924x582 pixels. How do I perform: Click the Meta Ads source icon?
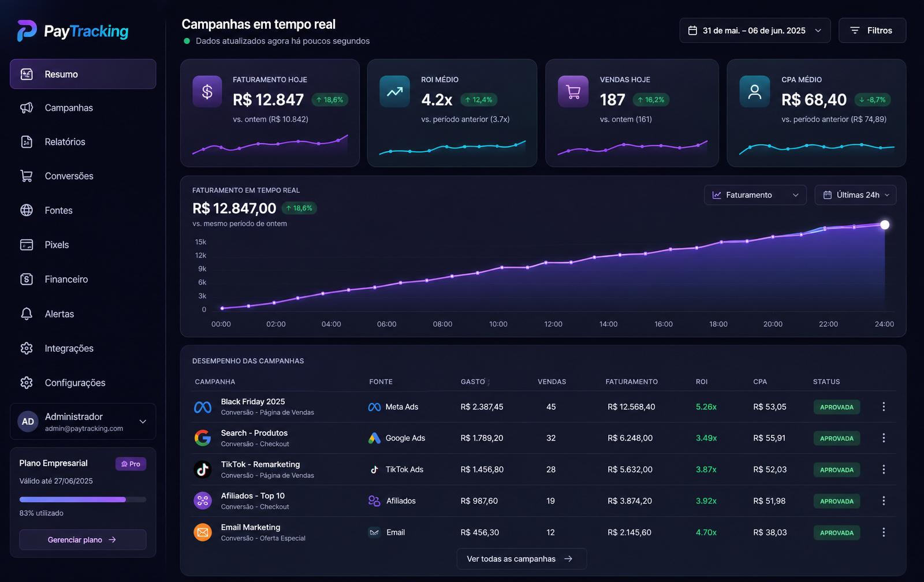click(x=374, y=407)
